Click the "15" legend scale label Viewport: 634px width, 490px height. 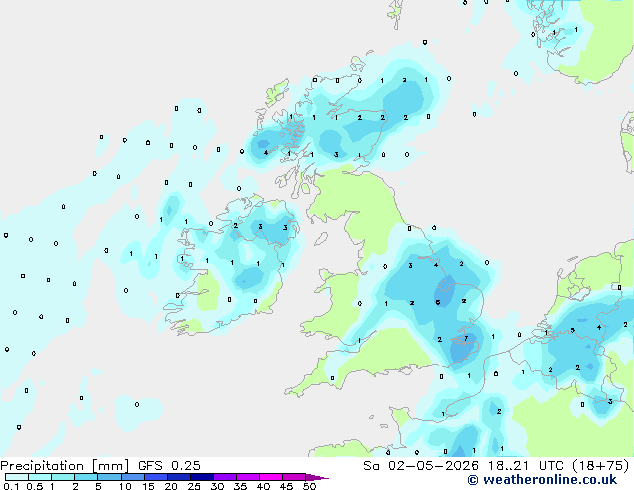(148, 486)
